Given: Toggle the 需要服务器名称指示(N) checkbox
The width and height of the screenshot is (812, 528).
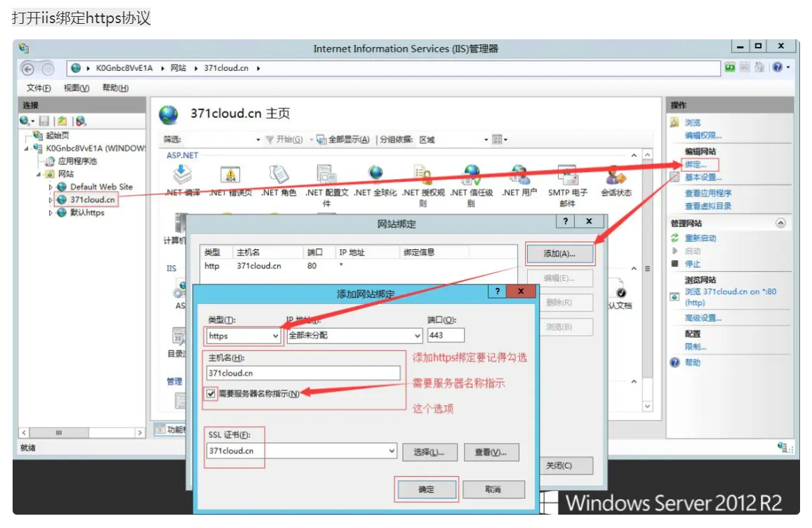Looking at the screenshot, I should click(211, 393).
